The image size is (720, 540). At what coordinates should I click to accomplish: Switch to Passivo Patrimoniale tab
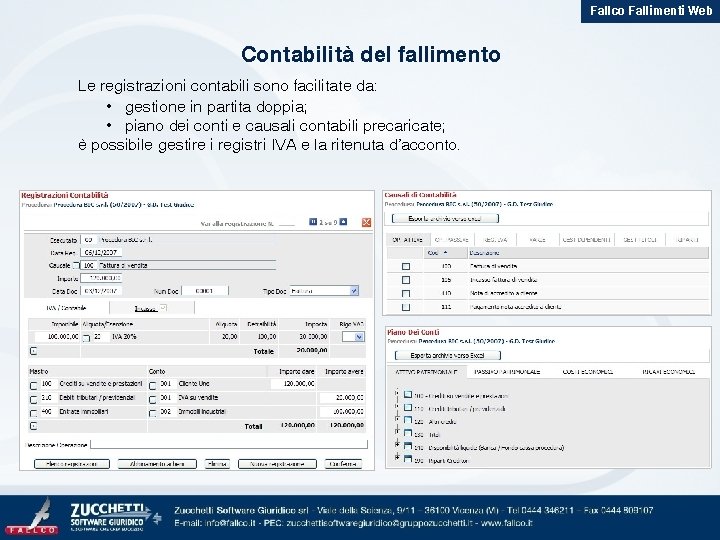[x=507, y=371]
